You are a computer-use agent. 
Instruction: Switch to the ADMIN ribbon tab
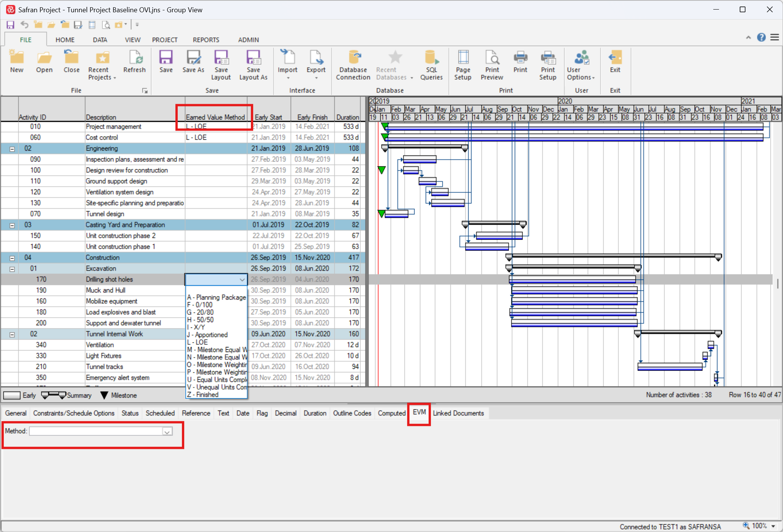tap(248, 40)
